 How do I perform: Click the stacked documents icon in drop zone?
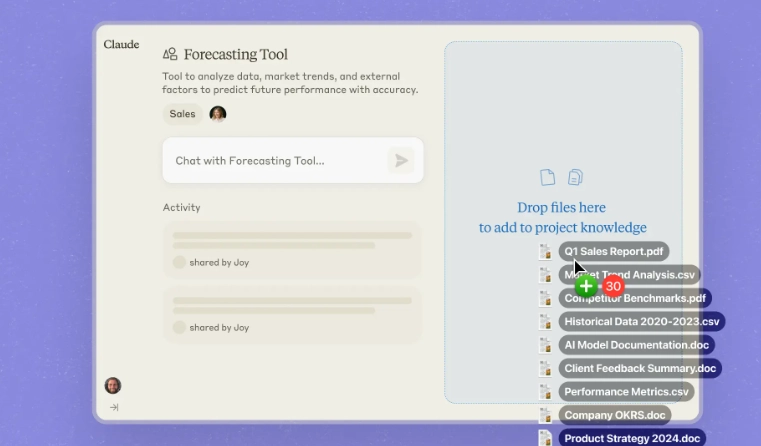575,177
